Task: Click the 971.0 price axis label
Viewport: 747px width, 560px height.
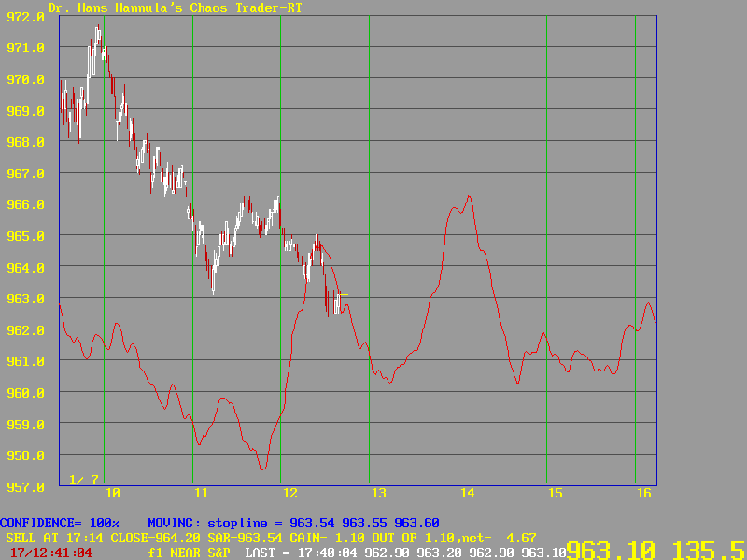Action: 25,48
